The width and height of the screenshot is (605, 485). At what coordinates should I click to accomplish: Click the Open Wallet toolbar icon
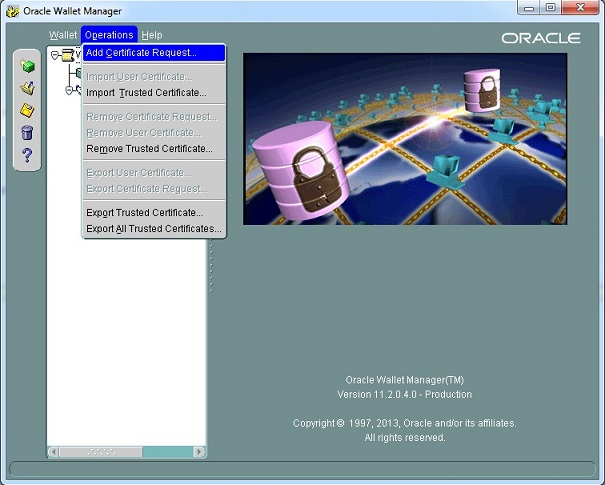(27, 88)
